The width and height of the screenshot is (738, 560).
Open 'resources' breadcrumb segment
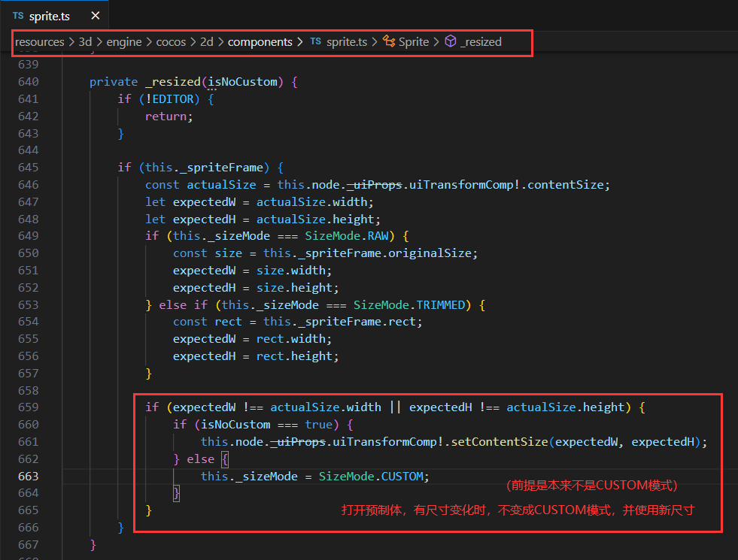40,42
